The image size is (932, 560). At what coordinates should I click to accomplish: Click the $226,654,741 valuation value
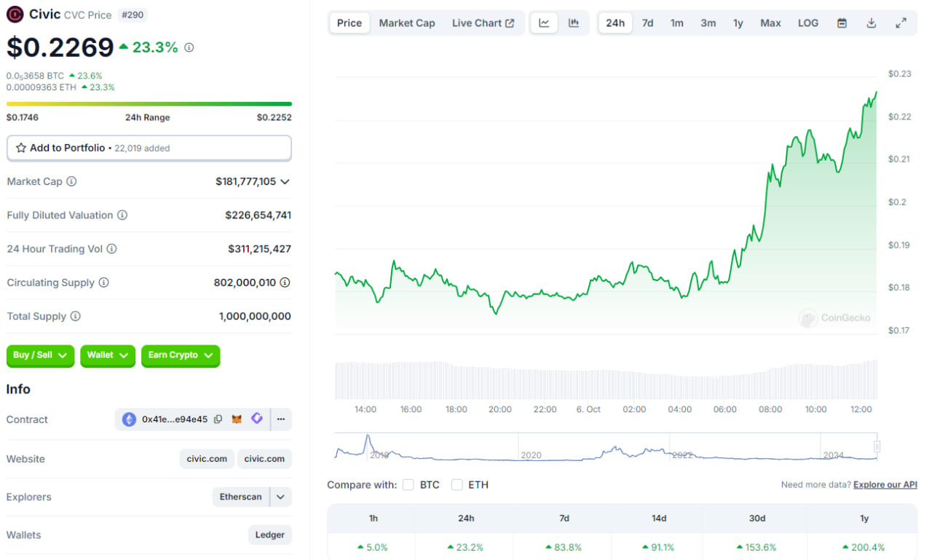pos(258,215)
